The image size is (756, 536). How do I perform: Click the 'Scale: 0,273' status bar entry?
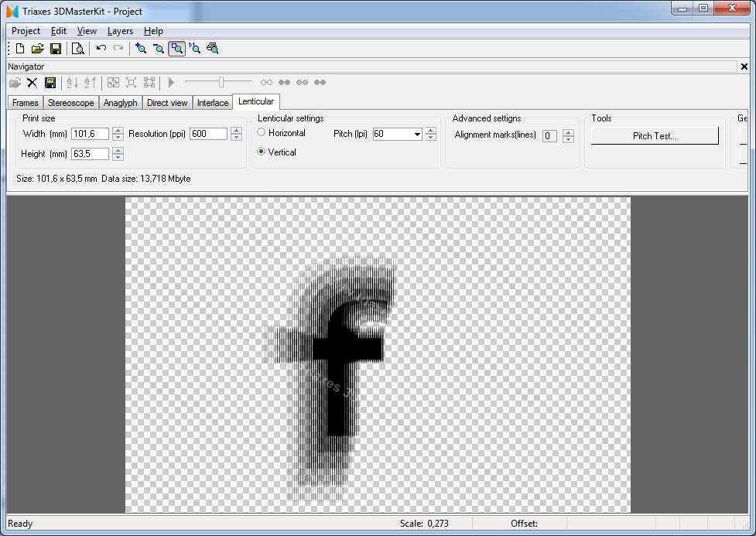click(424, 524)
